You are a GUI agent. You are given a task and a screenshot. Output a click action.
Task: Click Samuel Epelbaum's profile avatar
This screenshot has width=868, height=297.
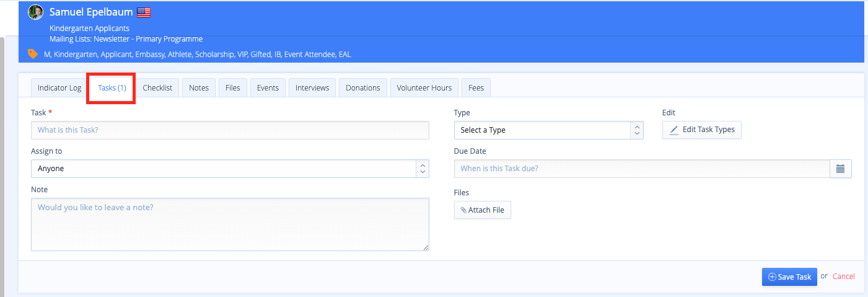point(35,12)
